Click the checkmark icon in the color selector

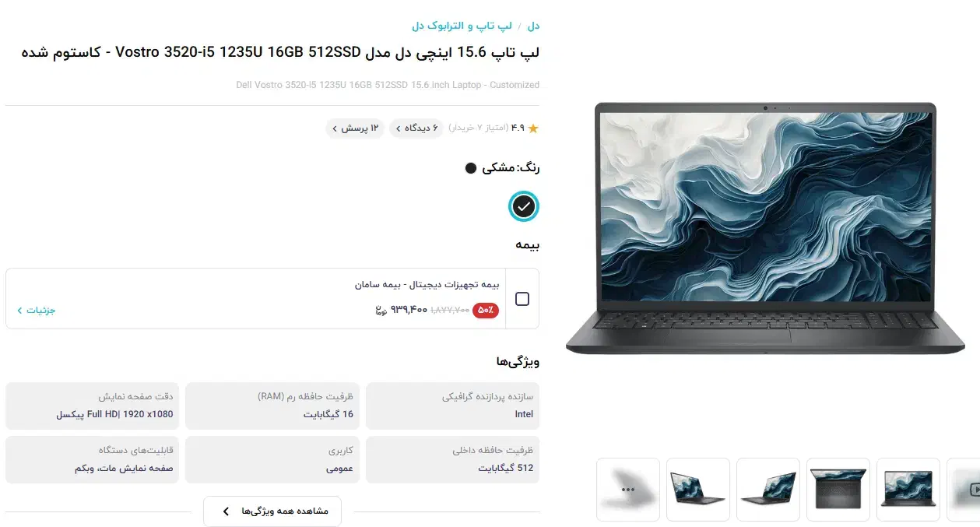click(x=524, y=207)
